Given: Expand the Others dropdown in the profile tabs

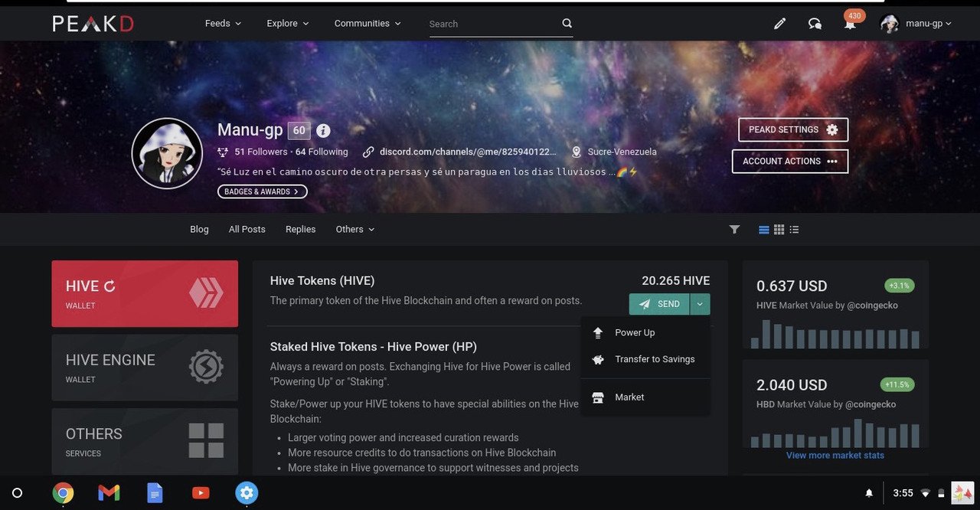Looking at the screenshot, I should [355, 229].
